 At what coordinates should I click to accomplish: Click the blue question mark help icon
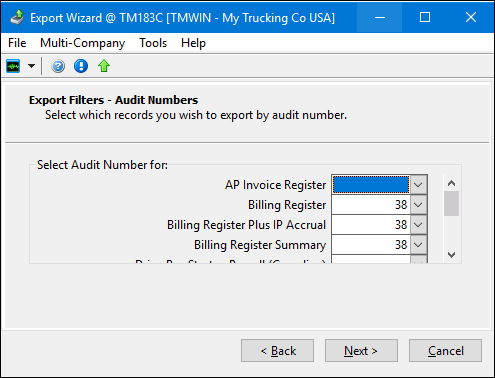click(x=58, y=66)
